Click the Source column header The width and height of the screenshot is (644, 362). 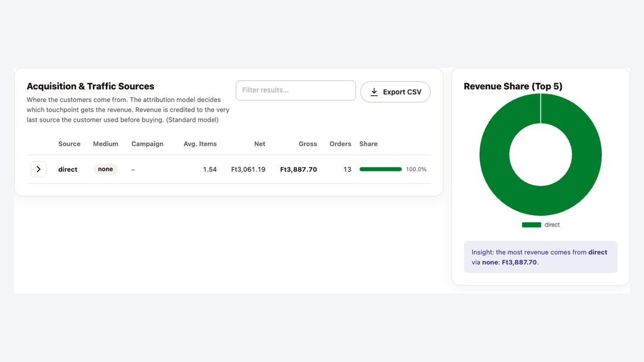[70, 144]
